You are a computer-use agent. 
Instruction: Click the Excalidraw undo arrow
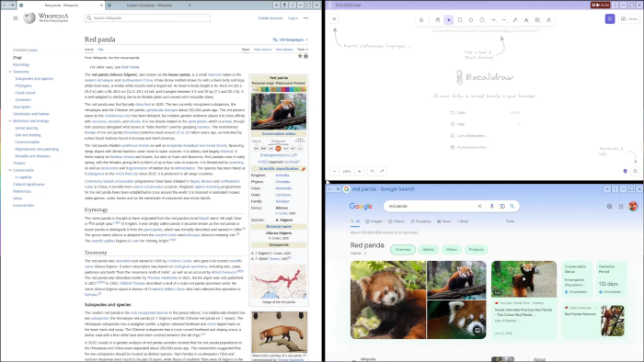[372, 171]
